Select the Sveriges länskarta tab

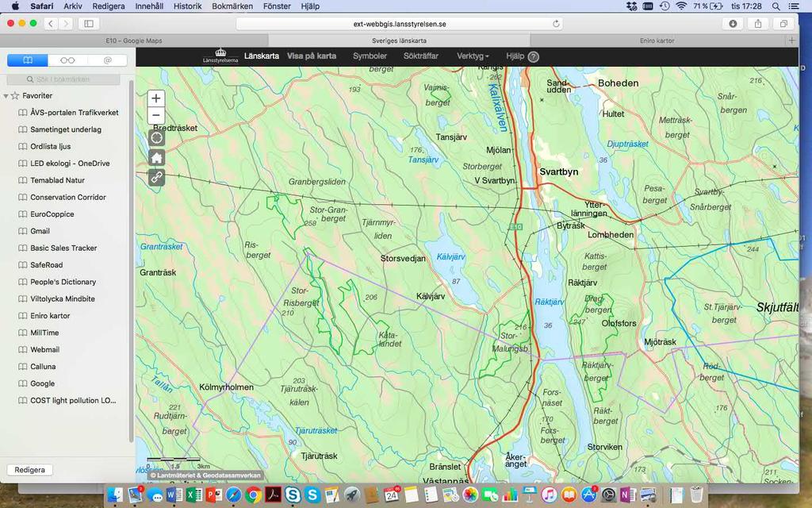coord(400,40)
